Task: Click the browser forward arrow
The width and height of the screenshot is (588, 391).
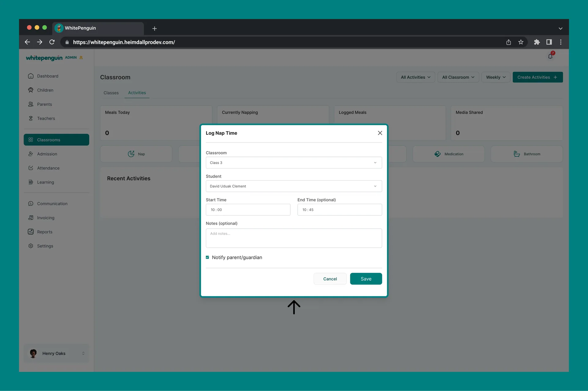Action: click(40, 42)
